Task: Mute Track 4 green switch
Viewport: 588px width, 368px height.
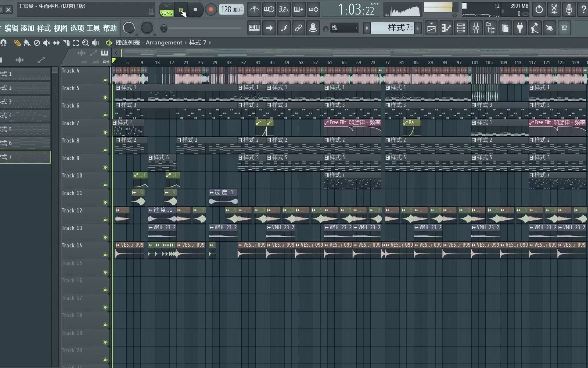Action: pos(106,80)
